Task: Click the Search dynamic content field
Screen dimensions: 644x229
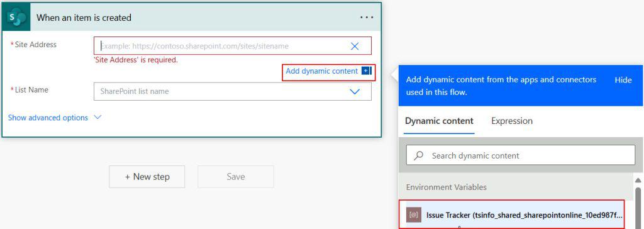Action: click(x=520, y=155)
